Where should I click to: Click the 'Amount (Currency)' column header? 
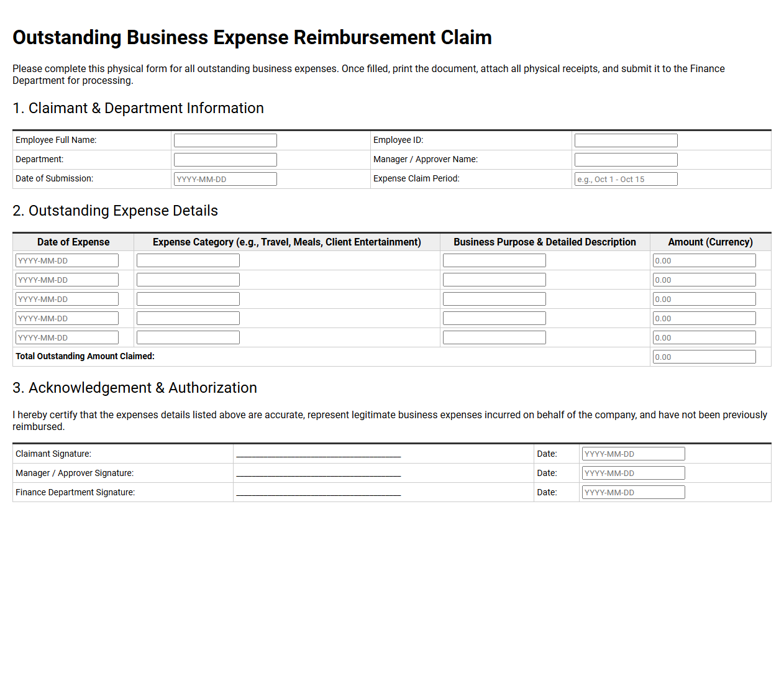(x=710, y=242)
